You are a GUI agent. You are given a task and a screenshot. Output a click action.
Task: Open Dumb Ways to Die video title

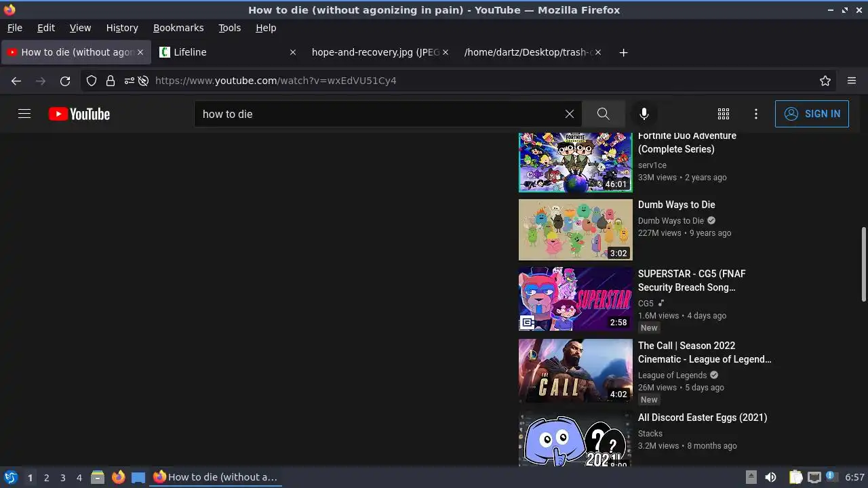click(676, 205)
